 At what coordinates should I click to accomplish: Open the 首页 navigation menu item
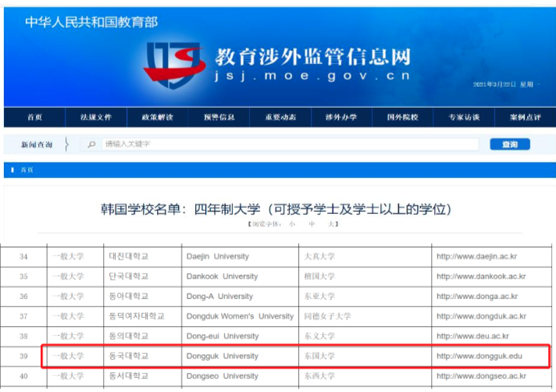[x=34, y=117]
